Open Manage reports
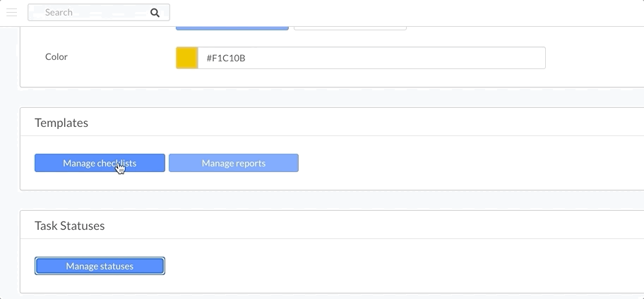This screenshot has width=644, height=299. coord(234,163)
